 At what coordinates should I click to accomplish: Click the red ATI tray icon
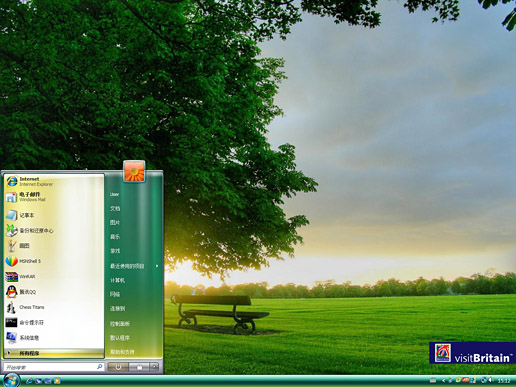point(466,380)
